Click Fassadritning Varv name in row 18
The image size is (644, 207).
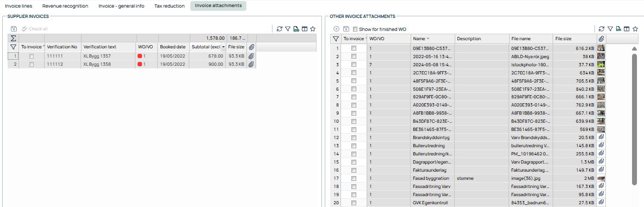pyautogui.click(x=433, y=186)
